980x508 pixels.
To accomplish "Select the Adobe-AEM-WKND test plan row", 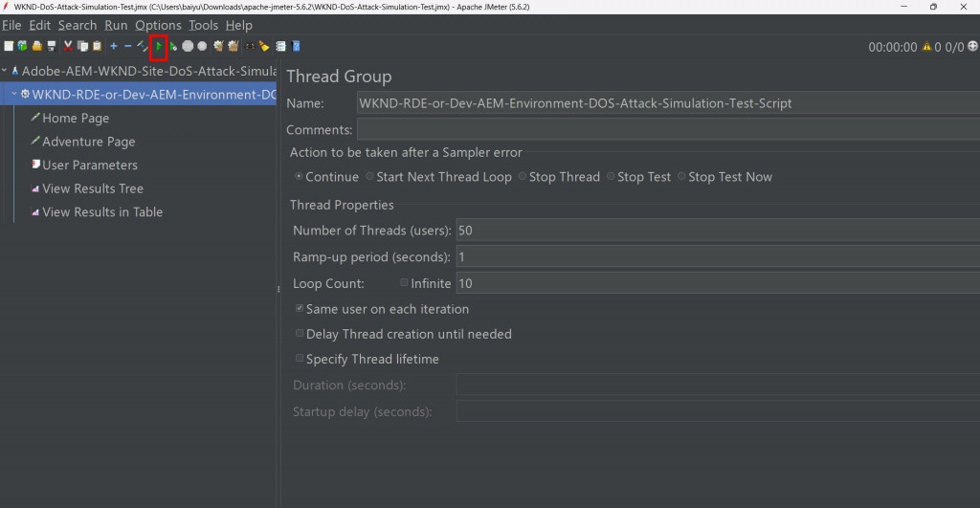I will (138, 71).
